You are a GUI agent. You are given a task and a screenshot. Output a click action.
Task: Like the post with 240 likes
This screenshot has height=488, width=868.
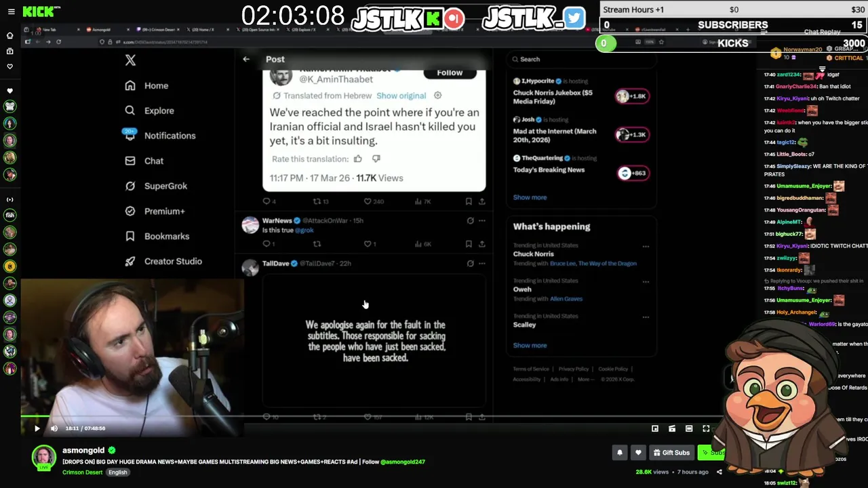tap(374, 201)
